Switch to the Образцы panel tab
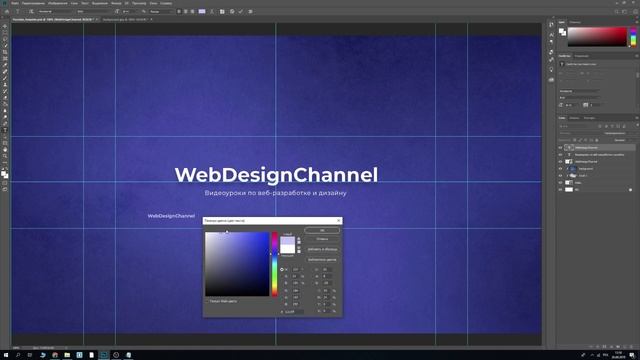This screenshot has width=640, height=360. coord(575,22)
